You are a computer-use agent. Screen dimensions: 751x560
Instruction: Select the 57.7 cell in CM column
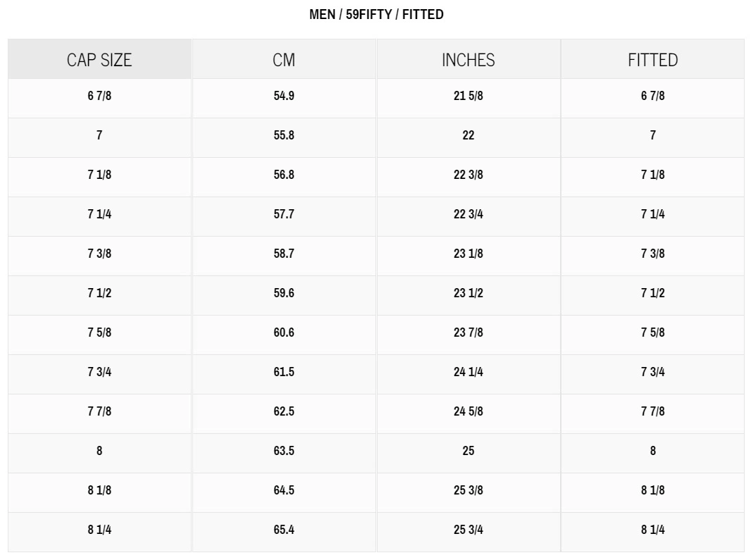(x=284, y=214)
